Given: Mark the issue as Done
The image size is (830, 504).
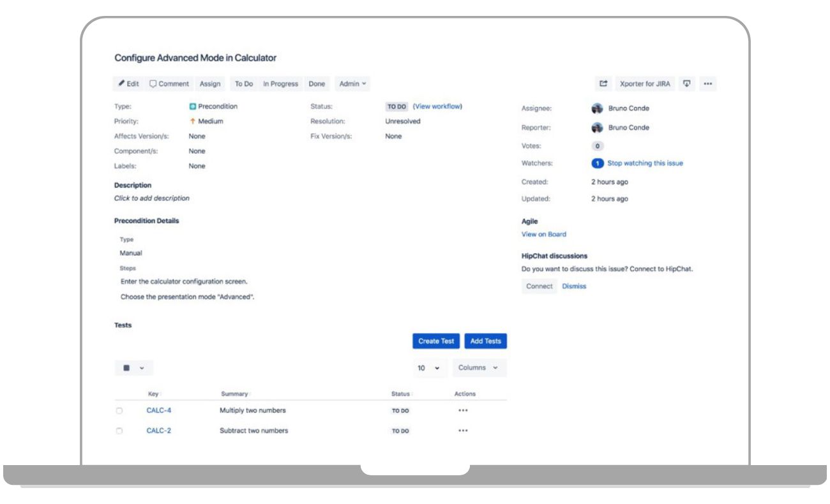Looking at the screenshot, I should pyautogui.click(x=317, y=84).
